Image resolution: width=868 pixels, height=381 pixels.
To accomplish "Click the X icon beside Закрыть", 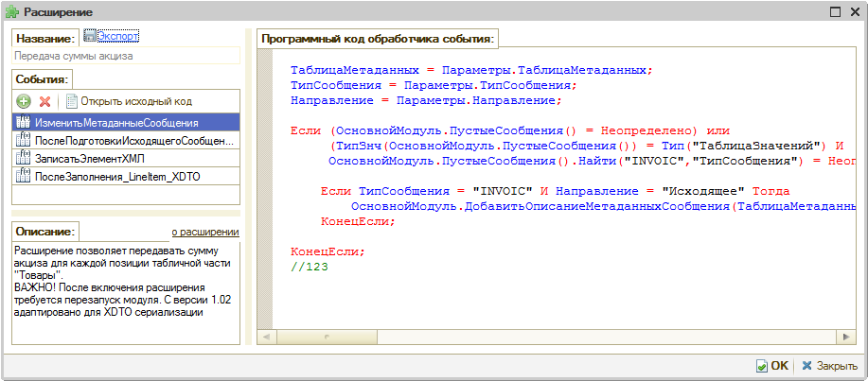I will [x=807, y=366].
